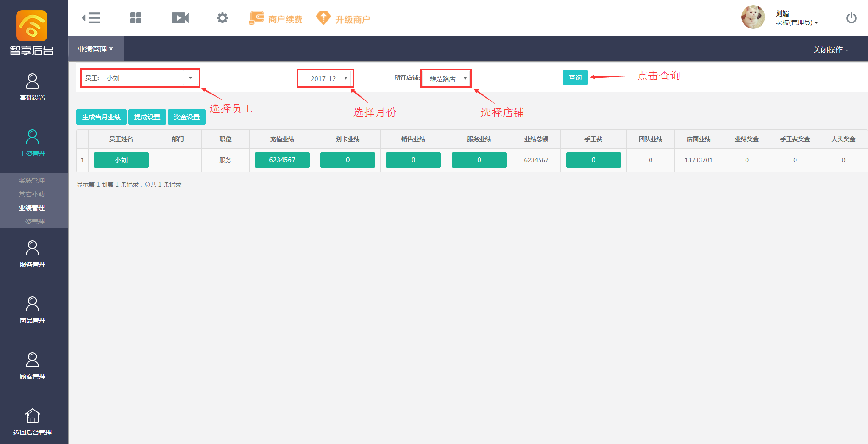The height and width of the screenshot is (444, 868).
Task: Click the 人头奖金 column header
Action: [843, 139]
